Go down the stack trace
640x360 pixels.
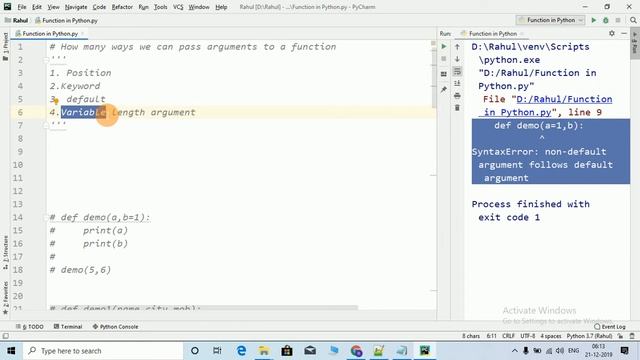(x=457, y=59)
